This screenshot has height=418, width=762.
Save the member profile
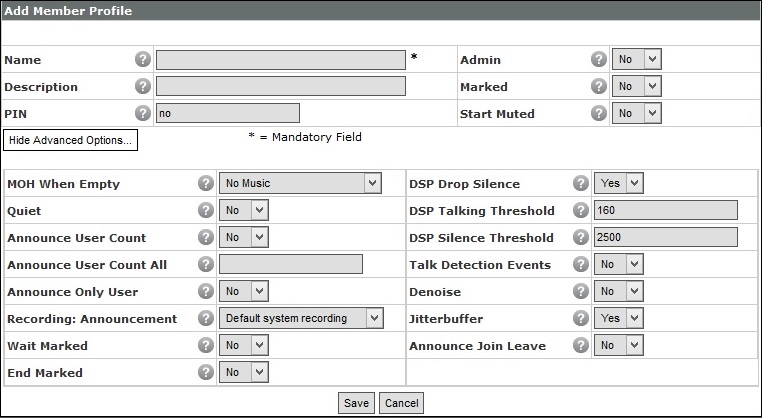(356, 403)
